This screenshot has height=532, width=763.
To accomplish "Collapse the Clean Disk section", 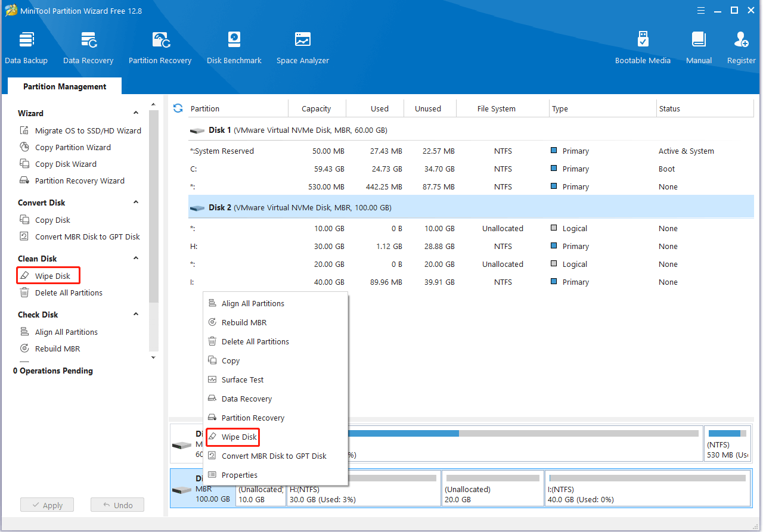I will (136, 259).
